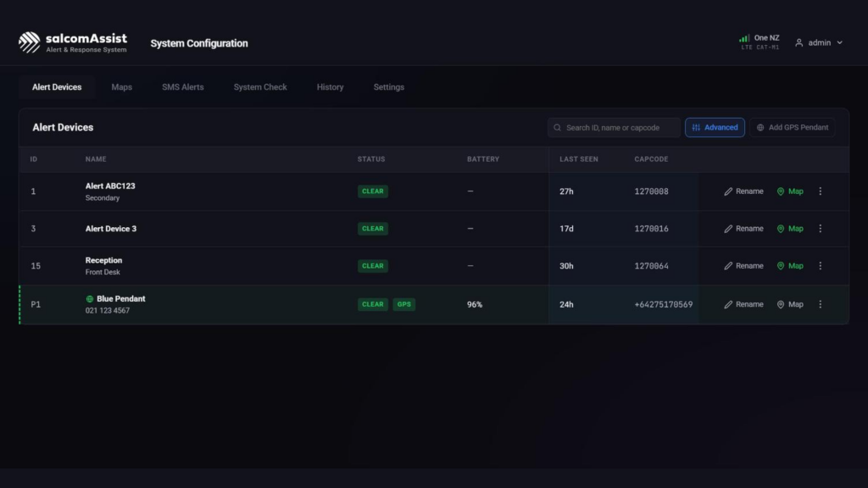Click the map pin icon for Blue Pendant

tap(781, 304)
